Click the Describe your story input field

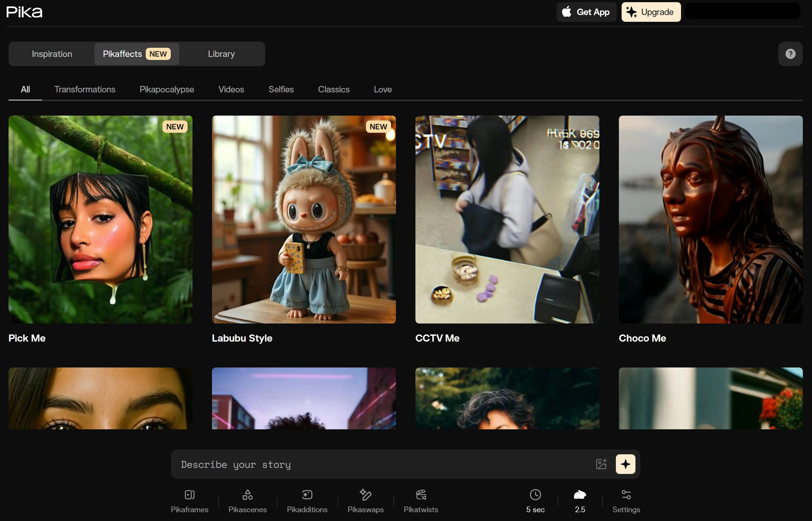click(382, 464)
